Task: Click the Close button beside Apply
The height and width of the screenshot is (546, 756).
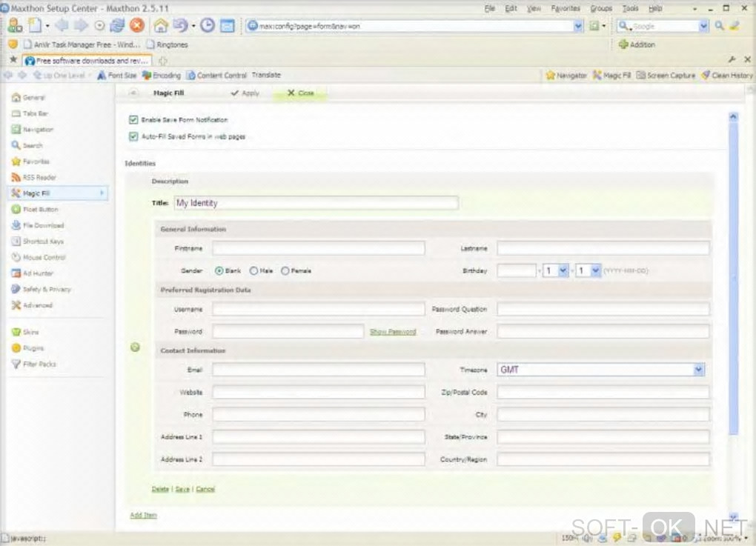Action: 300,93
